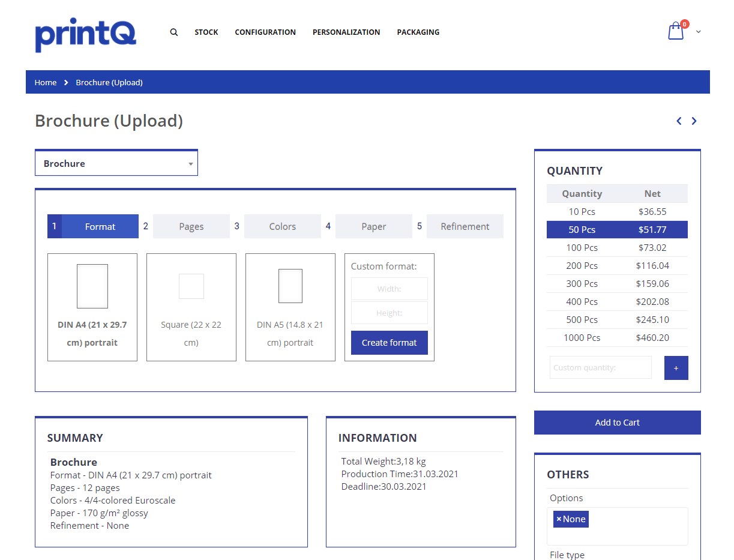
Task: Switch to the Paper step tab
Action: coord(373,226)
